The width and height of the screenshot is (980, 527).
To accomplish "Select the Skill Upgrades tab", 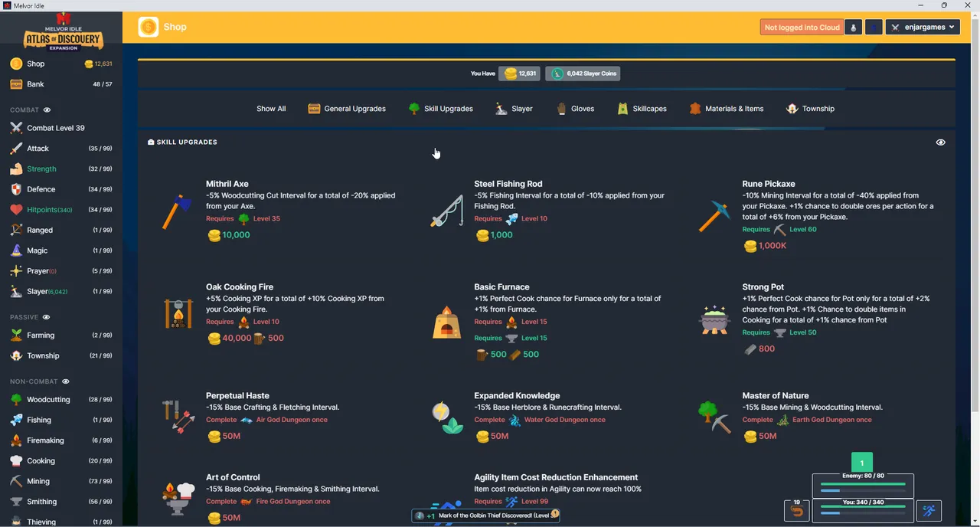I will click(x=441, y=109).
